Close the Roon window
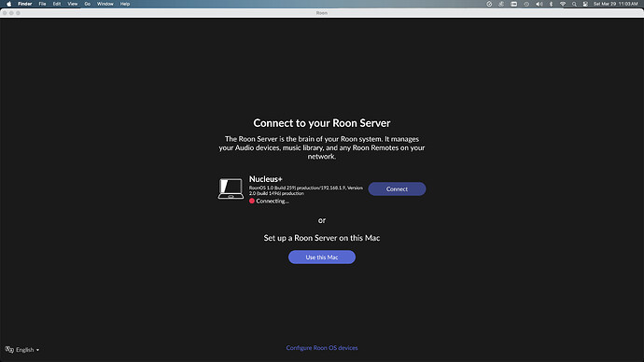Screen dimensions: 644x362 pyautogui.click(x=5, y=13)
